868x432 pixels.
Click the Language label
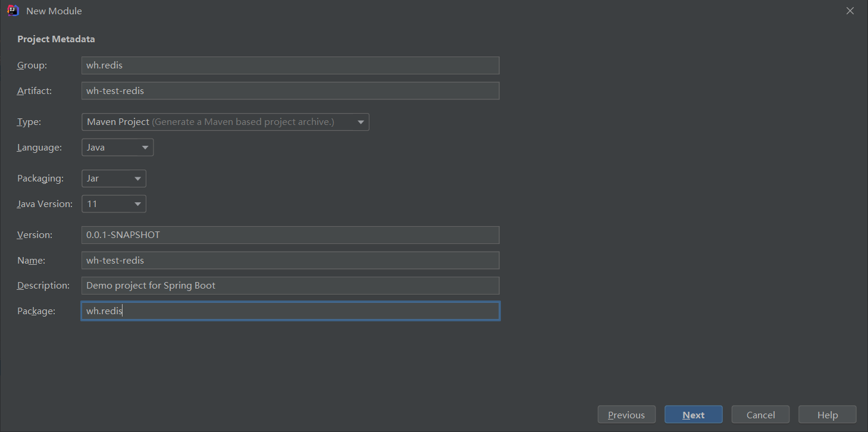coord(39,147)
